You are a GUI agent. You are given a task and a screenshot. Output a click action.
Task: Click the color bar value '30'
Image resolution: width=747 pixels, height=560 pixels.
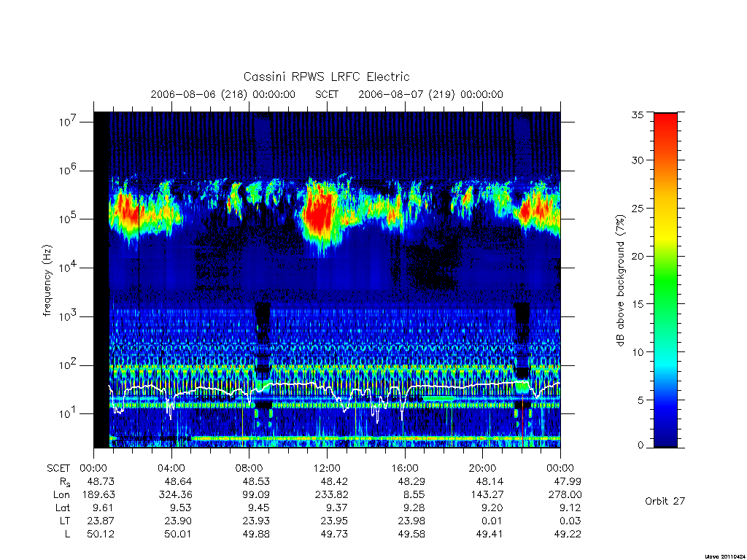point(638,160)
